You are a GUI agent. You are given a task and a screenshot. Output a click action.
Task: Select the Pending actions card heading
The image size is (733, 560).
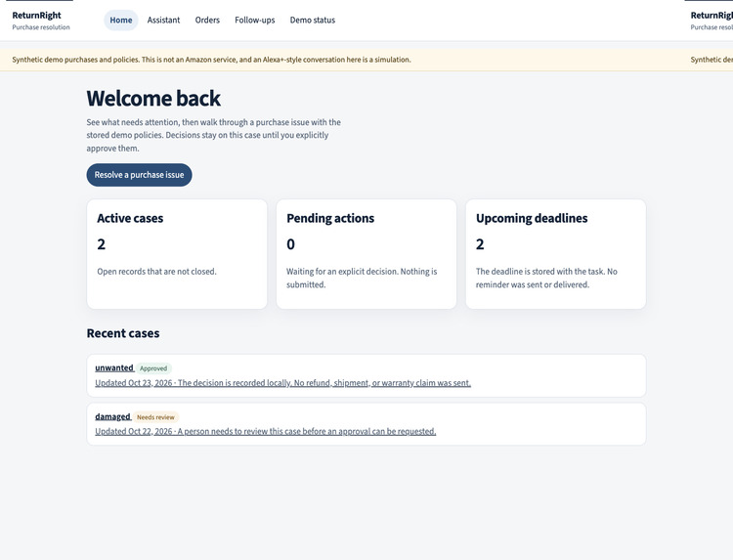coord(330,218)
